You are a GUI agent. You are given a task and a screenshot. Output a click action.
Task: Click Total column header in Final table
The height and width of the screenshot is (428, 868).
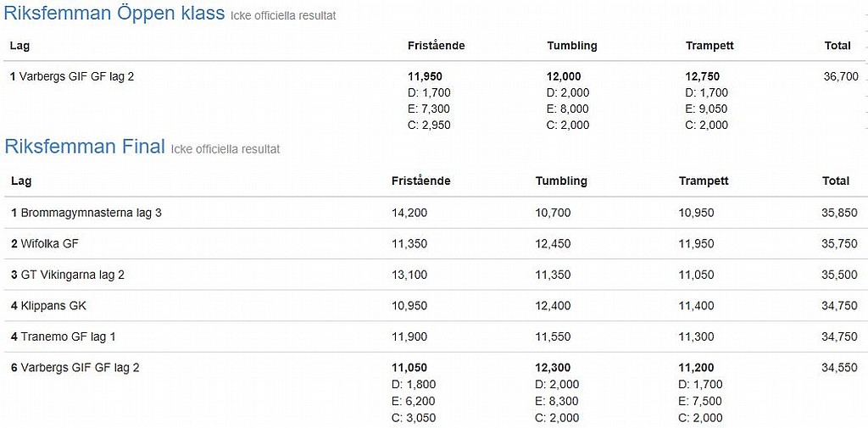point(835,181)
